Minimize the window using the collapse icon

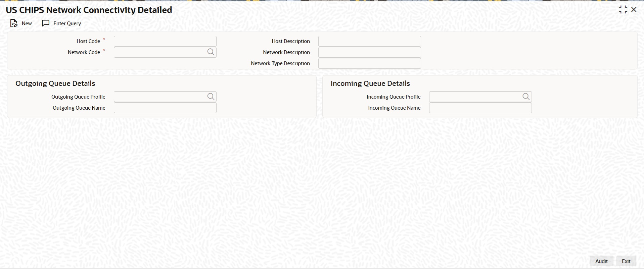coord(623,10)
